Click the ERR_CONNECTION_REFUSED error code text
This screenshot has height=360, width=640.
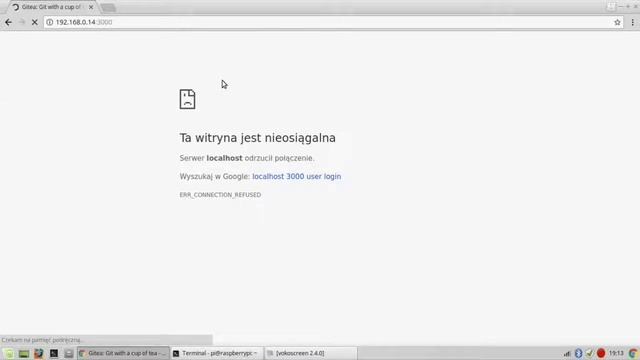[220, 195]
